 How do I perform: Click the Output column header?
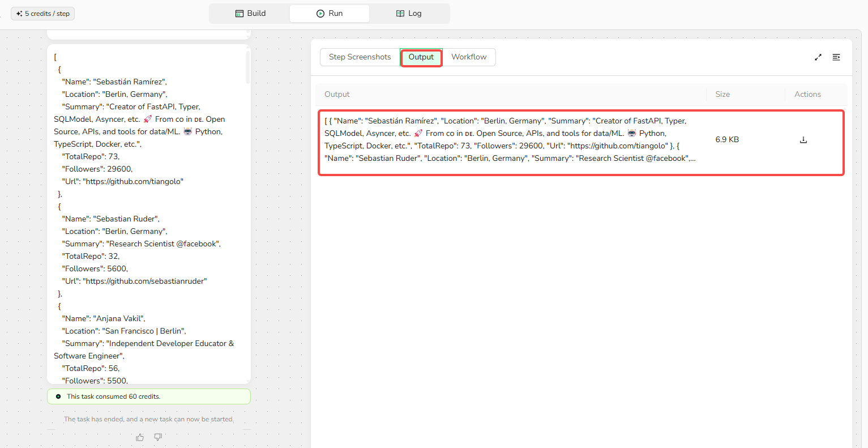point(337,95)
